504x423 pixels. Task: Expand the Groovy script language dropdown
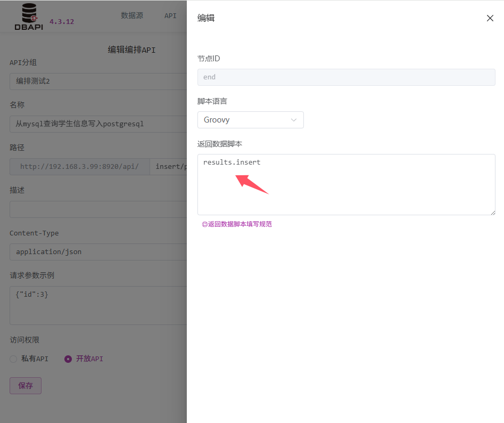click(250, 120)
